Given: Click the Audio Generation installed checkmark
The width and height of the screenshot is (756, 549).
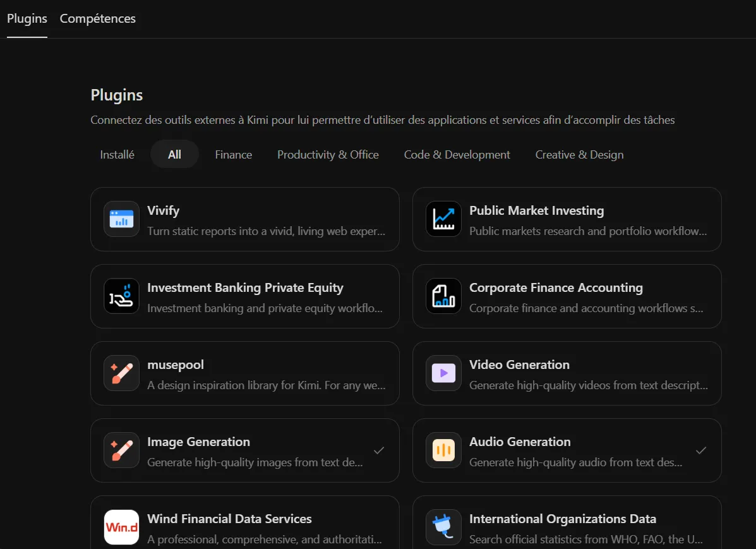Looking at the screenshot, I should [701, 450].
